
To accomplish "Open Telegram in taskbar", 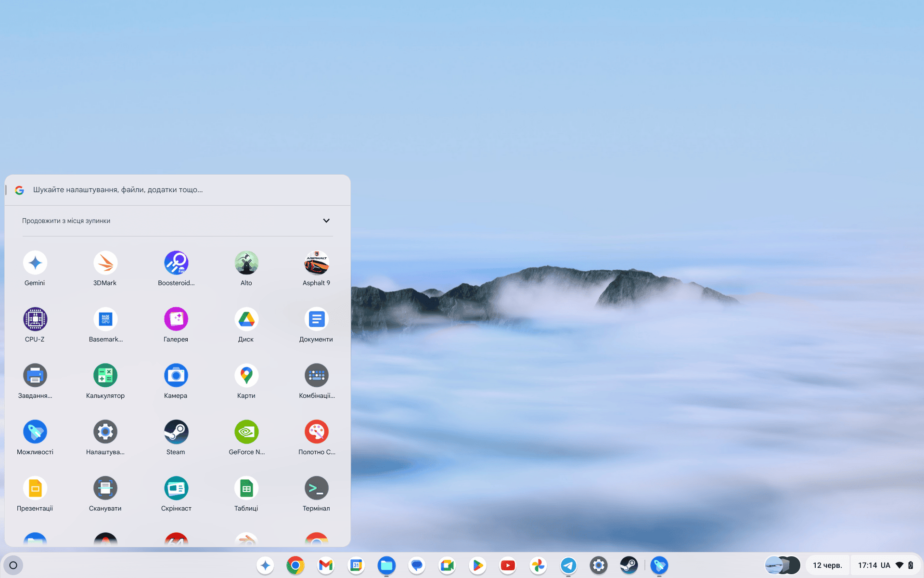I will click(x=567, y=565).
